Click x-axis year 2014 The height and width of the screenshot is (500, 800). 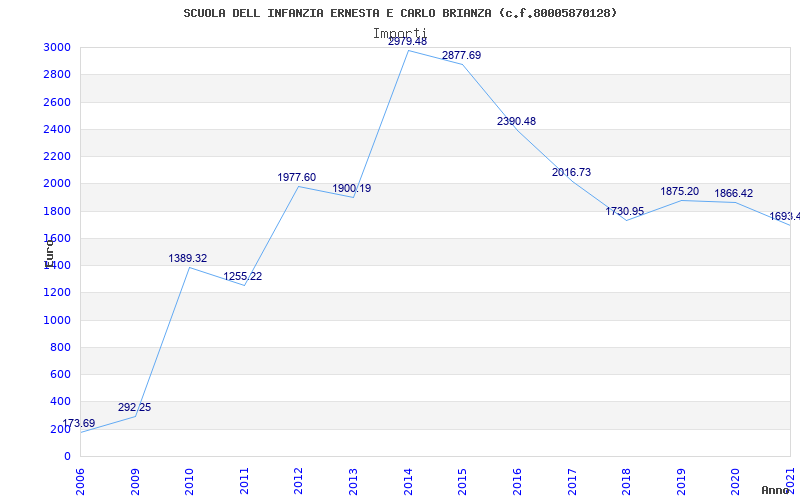[408, 482]
